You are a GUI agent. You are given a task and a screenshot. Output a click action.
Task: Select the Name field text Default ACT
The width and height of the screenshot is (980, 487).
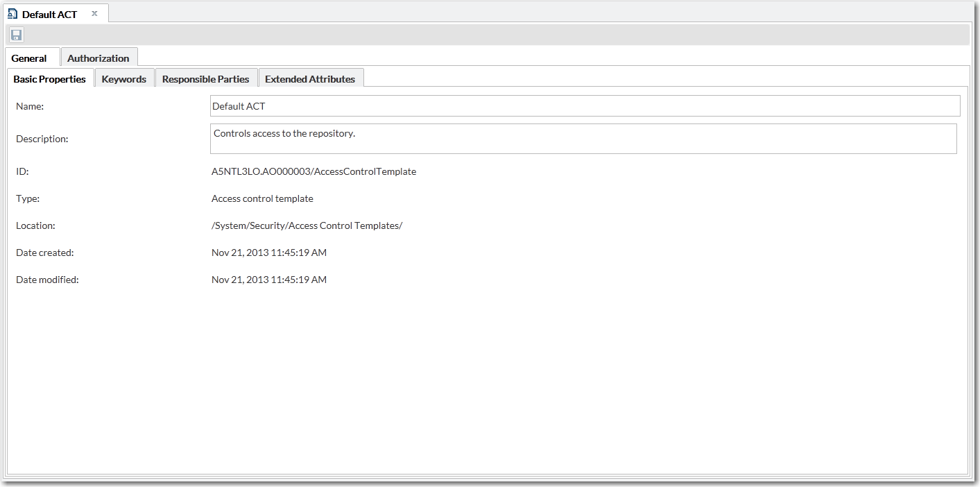coord(239,105)
